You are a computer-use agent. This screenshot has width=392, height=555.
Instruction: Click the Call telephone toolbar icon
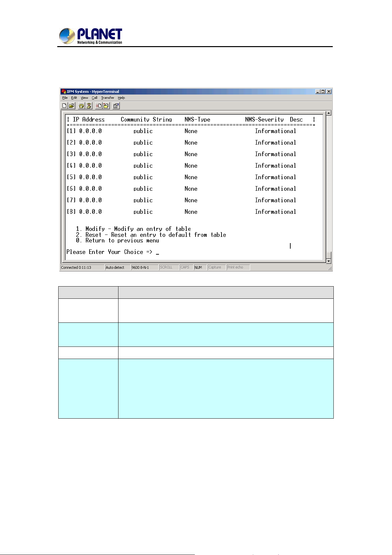82,106
